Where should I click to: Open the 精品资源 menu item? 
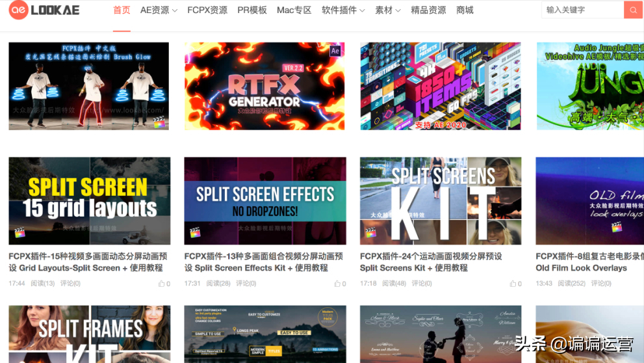tap(428, 10)
